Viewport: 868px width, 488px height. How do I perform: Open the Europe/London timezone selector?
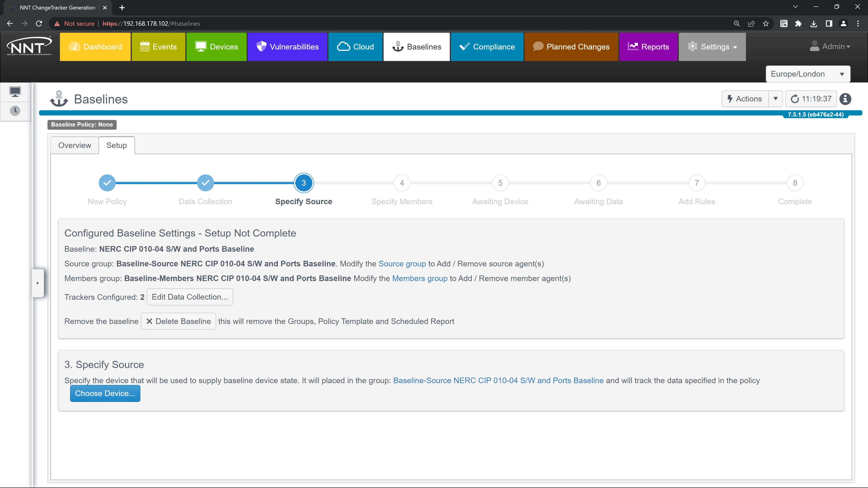pos(808,74)
